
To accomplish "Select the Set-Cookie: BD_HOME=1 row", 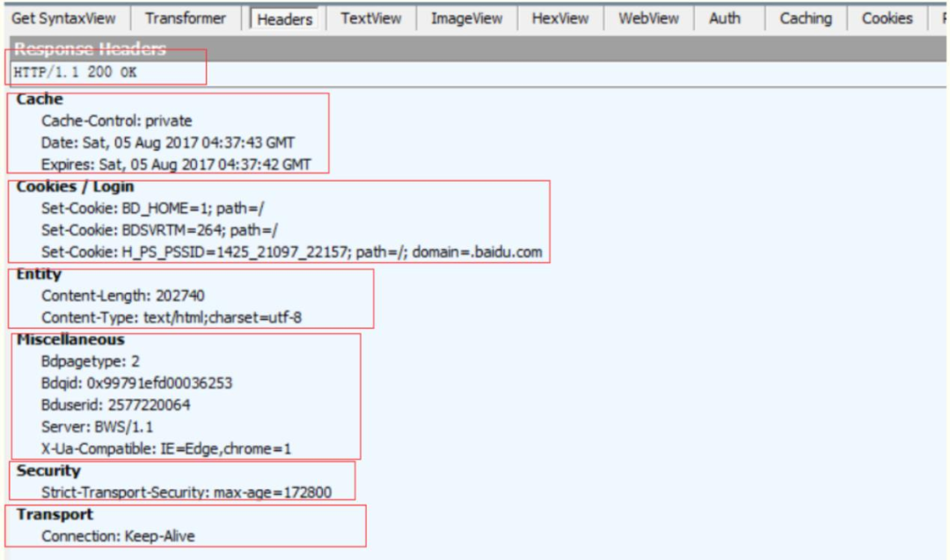I will pos(153,208).
